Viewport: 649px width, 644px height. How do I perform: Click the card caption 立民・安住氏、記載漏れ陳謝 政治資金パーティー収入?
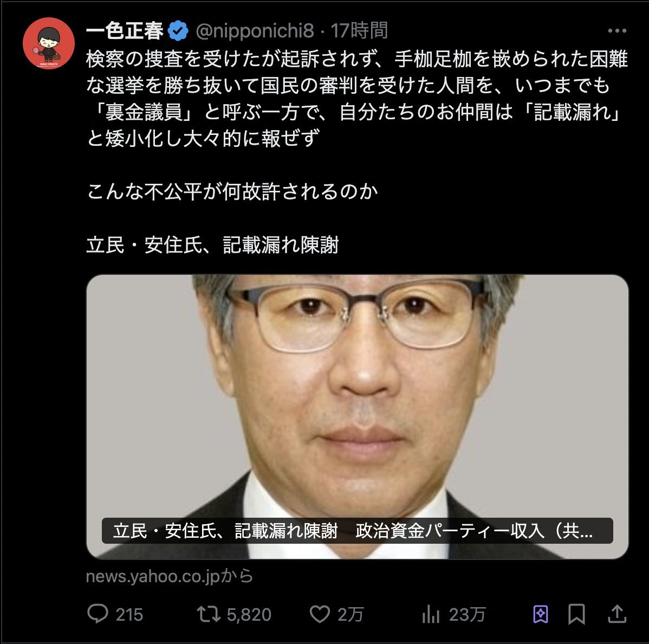(x=357, y=531)
